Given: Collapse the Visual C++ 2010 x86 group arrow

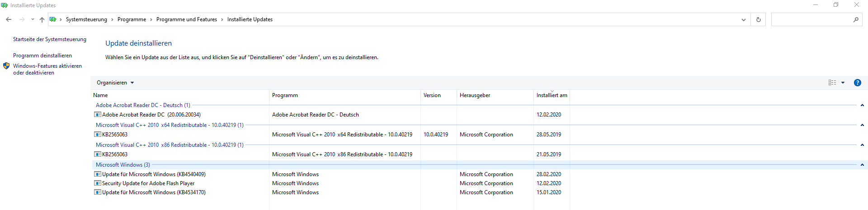Looking at the screenshot, I should [862, 145].
